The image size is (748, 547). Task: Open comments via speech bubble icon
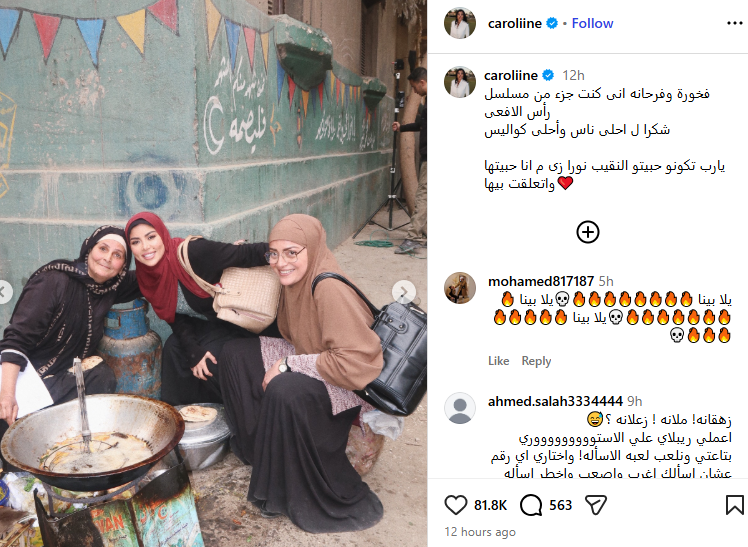point(531,505)
